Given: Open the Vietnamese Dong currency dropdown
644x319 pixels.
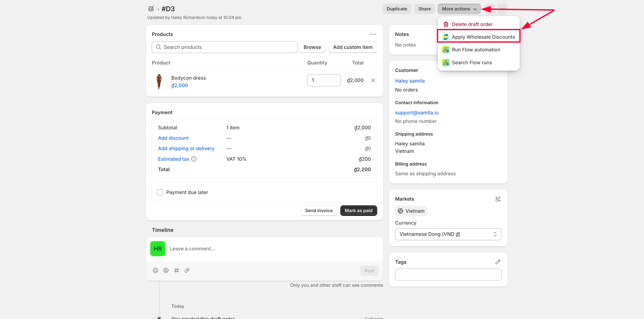Looking at the screenshot, I should 448,234.
